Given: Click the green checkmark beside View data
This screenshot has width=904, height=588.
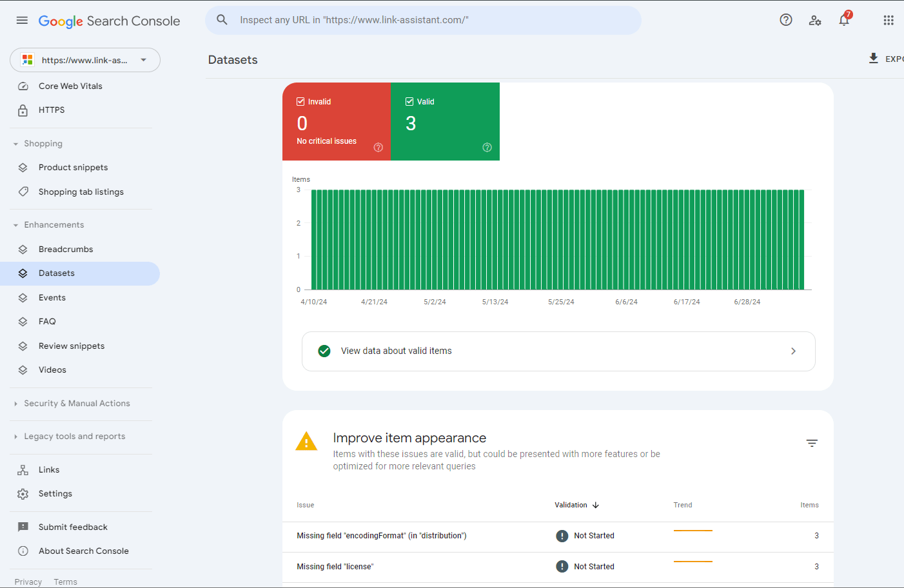Looking at the screenshot, I should [324, 351].
